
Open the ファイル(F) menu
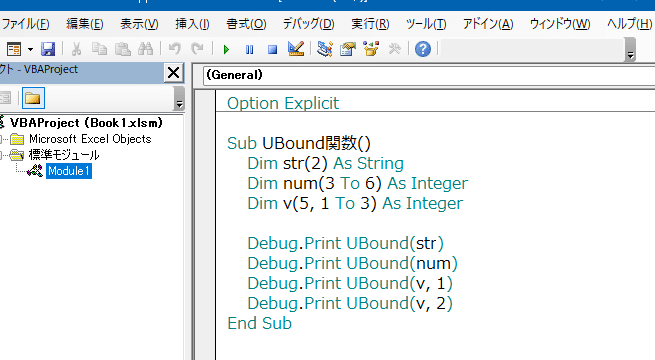(x=25, y=24)
